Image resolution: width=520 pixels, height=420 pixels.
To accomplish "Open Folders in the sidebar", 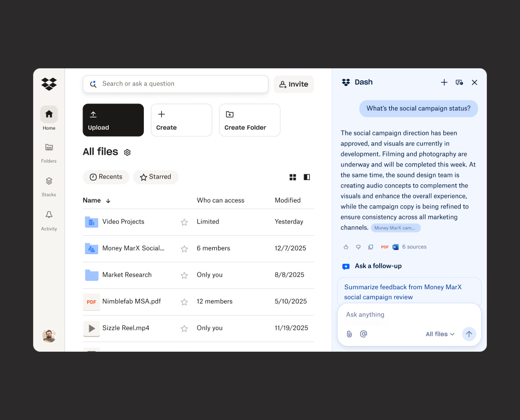I will click(x=49, y=153).
